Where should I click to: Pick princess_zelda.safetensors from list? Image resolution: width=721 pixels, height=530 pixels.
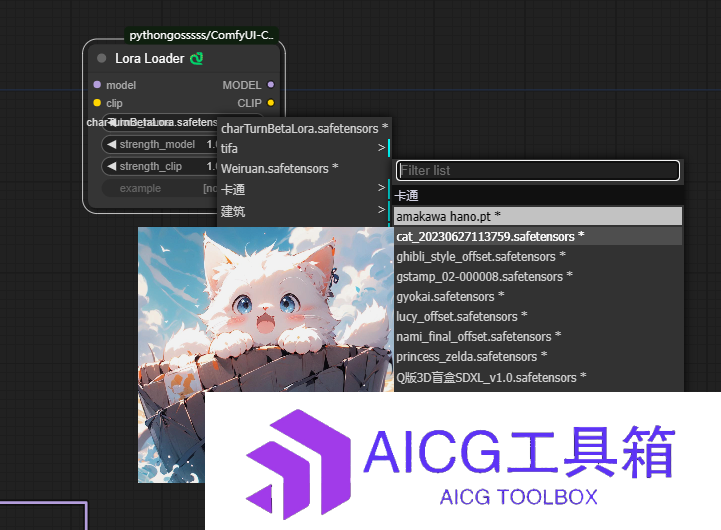click(538, 357)
